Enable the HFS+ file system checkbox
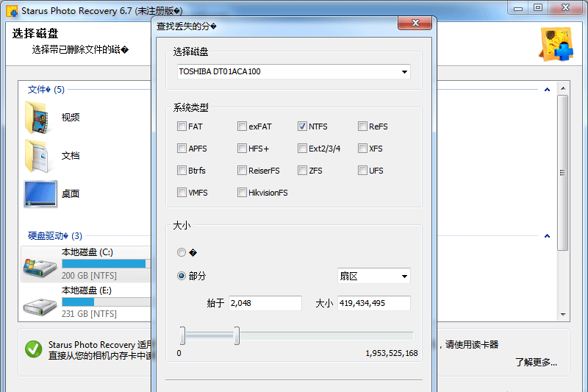 click(242, 149)
